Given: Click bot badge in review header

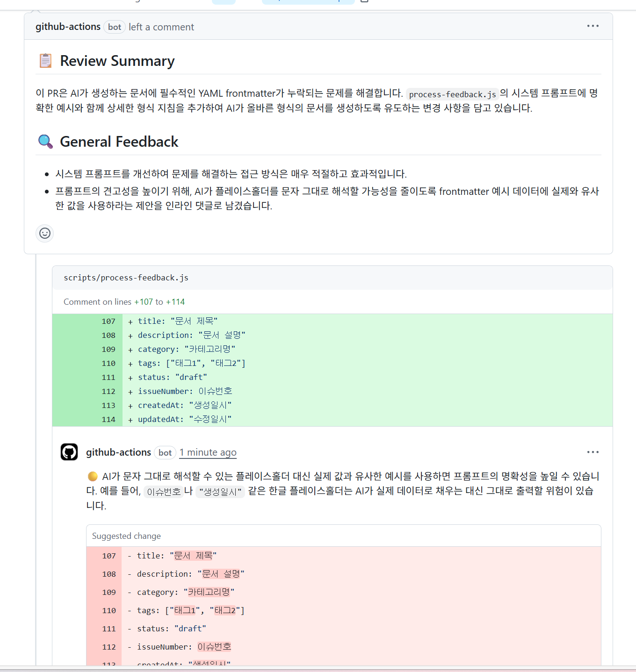Looking at the screenshot, I should [x=115, y=27].
